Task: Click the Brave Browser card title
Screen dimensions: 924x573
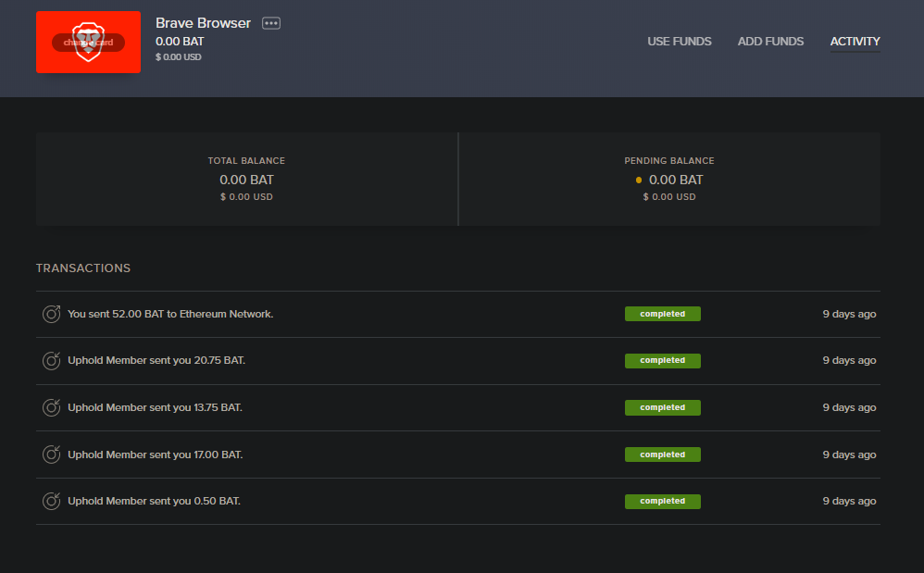Action: [x=203, y=23]
